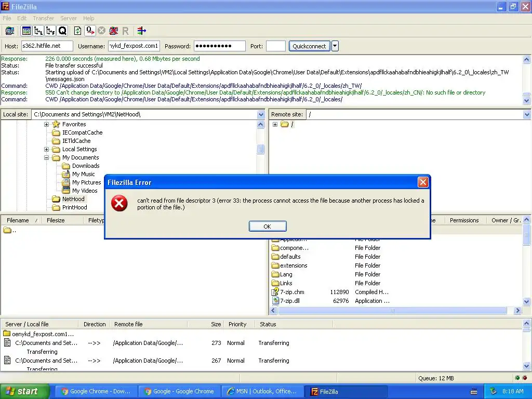532x399 pixels.
Task: Toggle the message log display icon
Action: [x=26, y=31]
